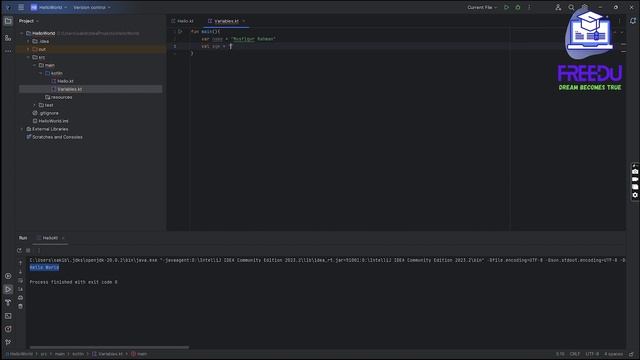The width and height of the screenshot is (640, 360).
Task: Open the Structure tool window icon
Action: [x=8, y=38]
